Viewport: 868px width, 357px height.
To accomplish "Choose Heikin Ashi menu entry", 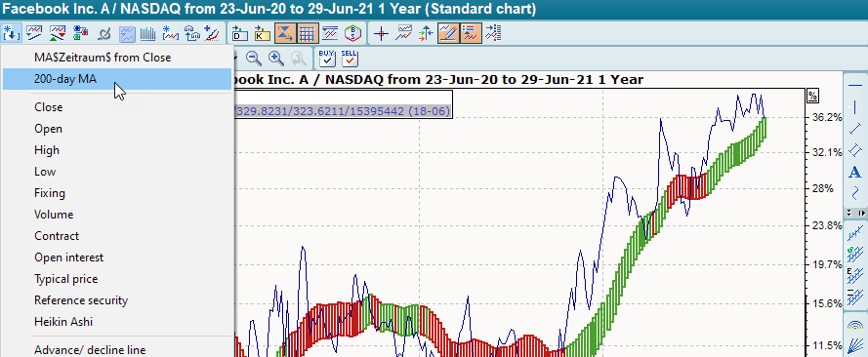I will (63, 322).
